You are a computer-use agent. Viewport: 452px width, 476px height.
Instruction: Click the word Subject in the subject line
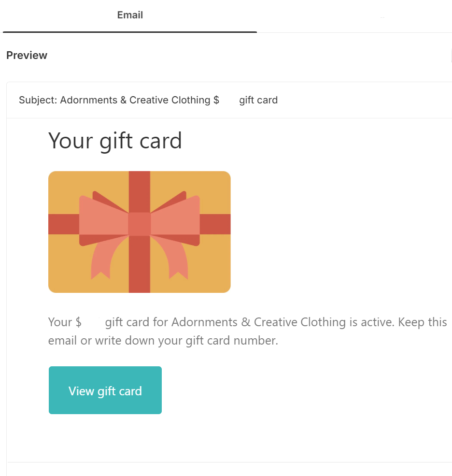37,101
